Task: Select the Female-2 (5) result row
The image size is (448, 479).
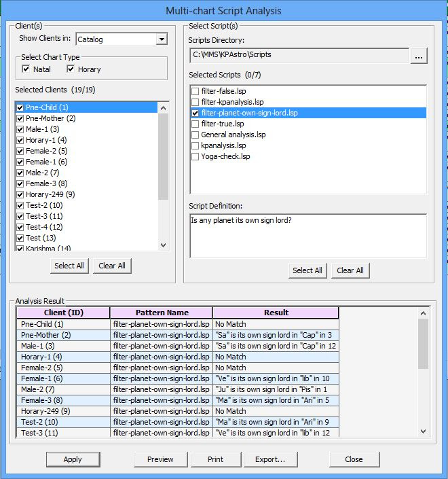Action: click(x=178, y=368)
